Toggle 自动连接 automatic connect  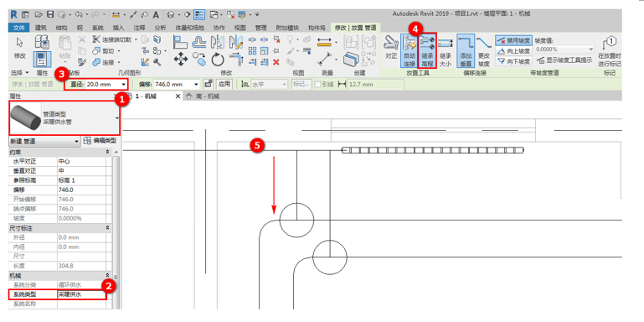409,50
